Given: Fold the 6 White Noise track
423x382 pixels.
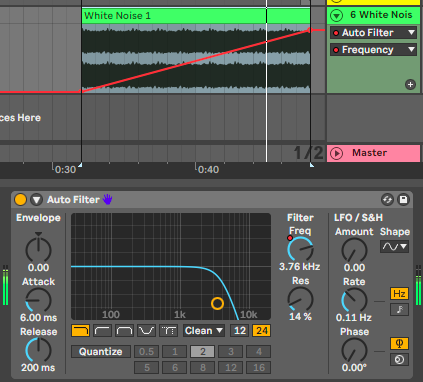Looking at the screenshot, I should (x=336, y=15).
